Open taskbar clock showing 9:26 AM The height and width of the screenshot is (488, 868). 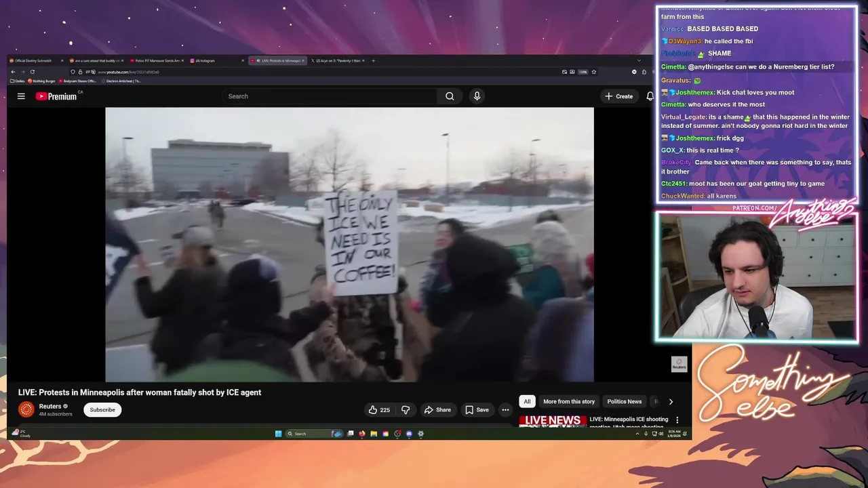[x=674, y=434]
